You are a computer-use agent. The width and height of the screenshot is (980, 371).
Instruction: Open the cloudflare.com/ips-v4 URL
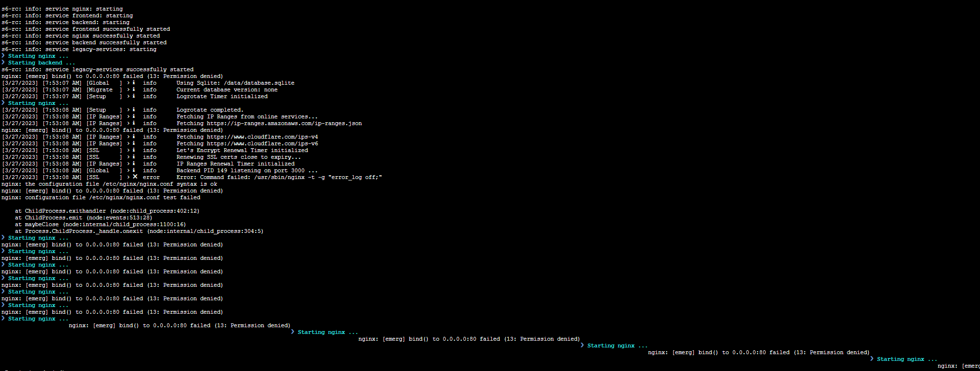262,137
